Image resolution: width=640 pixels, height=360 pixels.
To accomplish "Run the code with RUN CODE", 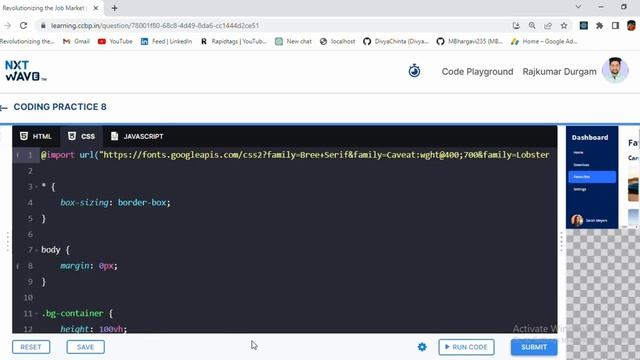I will coord(466,347).
